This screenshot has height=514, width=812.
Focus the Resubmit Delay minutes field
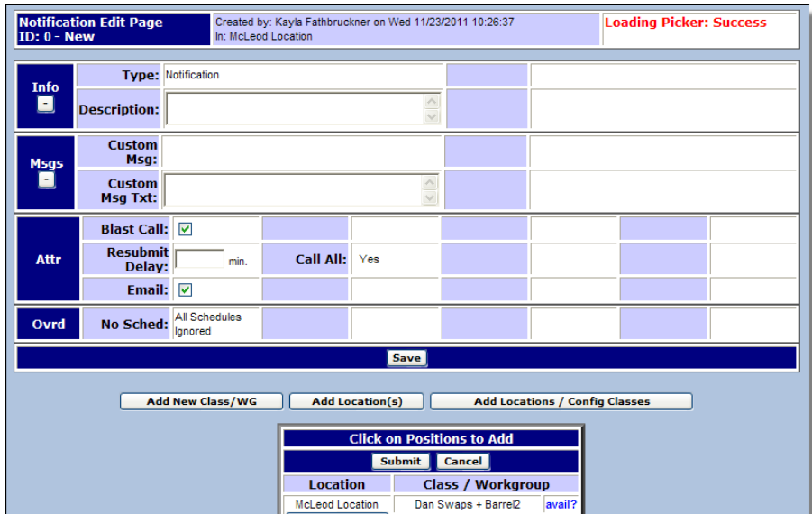click(x=199, y=260)
